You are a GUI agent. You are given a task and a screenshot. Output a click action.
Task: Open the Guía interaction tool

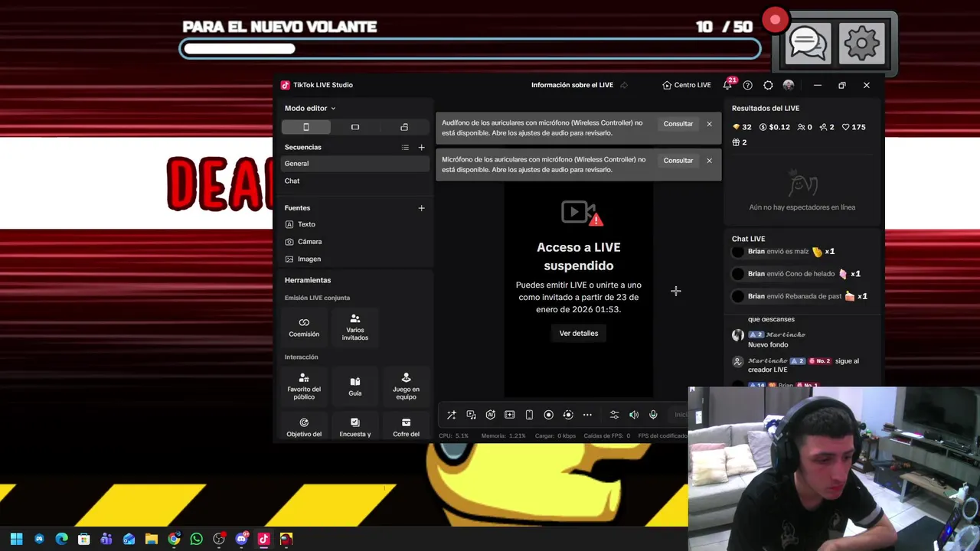355,386
